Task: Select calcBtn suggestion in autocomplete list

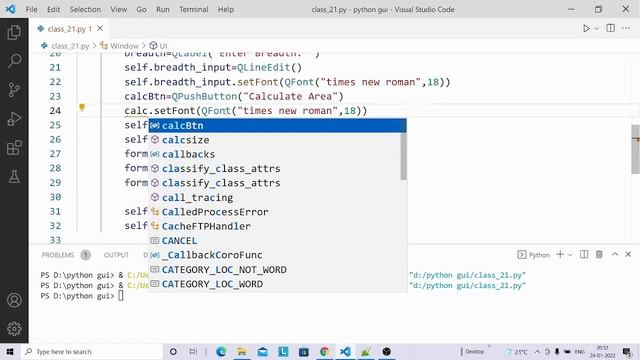Action: point(277,125)
